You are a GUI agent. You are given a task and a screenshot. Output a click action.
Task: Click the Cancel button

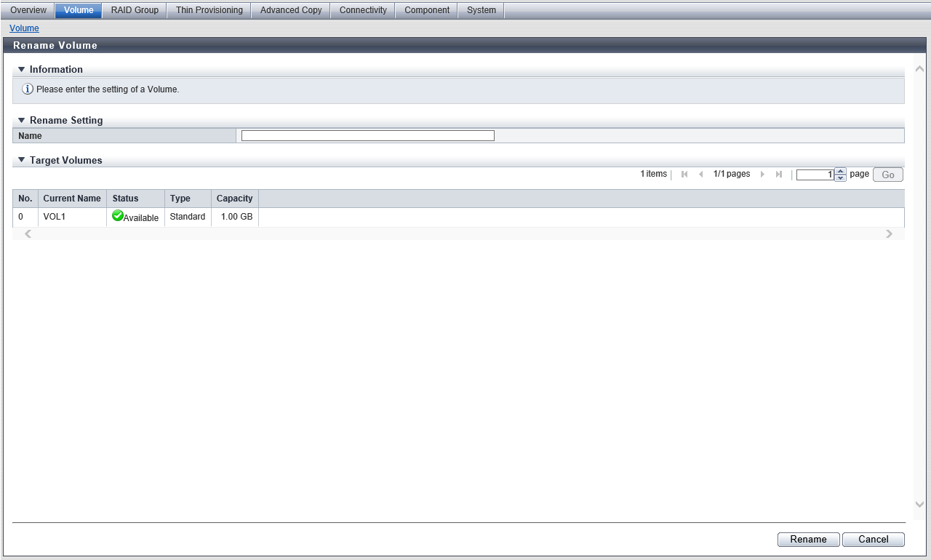pyautogui.click(x=873, y=540)
